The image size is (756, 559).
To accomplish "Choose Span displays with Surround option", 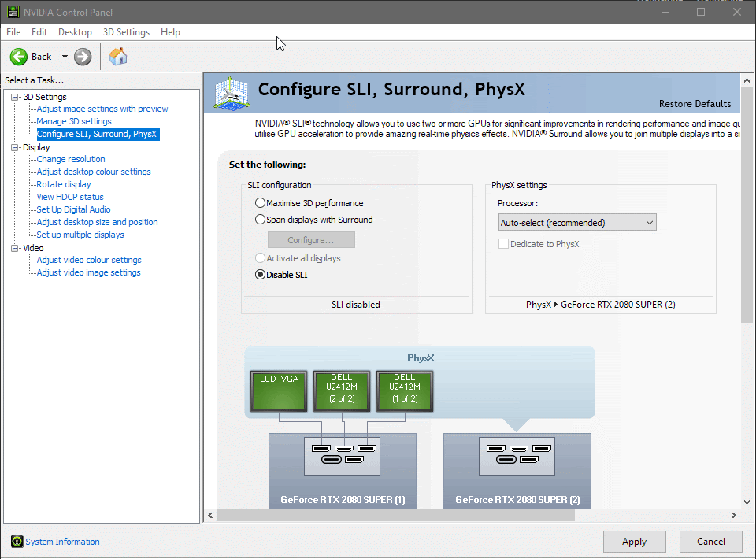I will [260, 220].
